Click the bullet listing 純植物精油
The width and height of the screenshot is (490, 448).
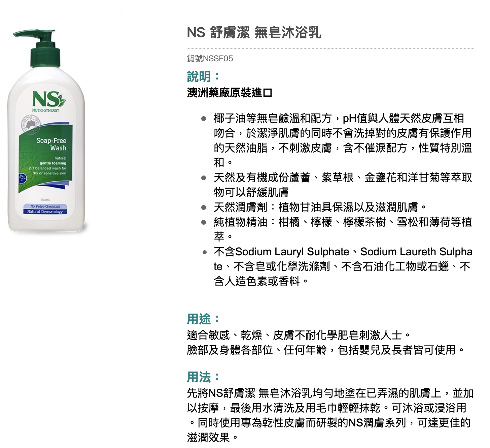click(343, 229)
